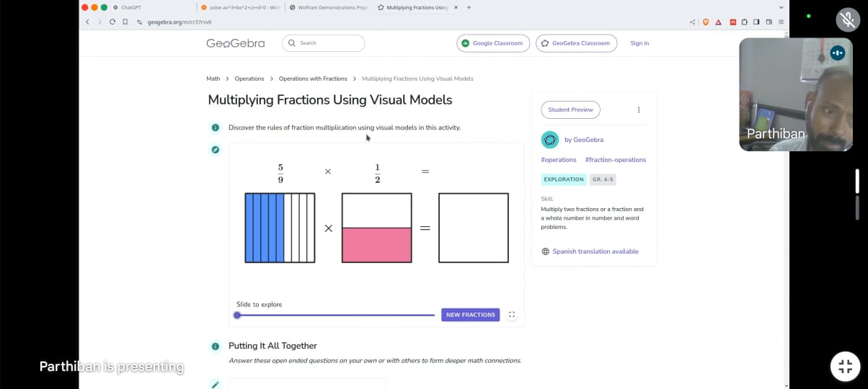
Task: Click the pink 1/2 fraction model
Action: [x=377, y=228]
